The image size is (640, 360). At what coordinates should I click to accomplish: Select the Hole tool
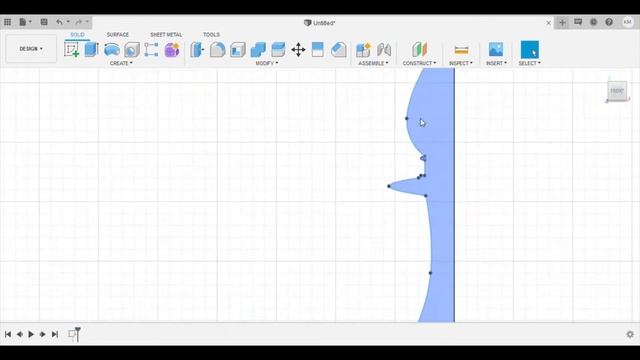coord(132,50)
